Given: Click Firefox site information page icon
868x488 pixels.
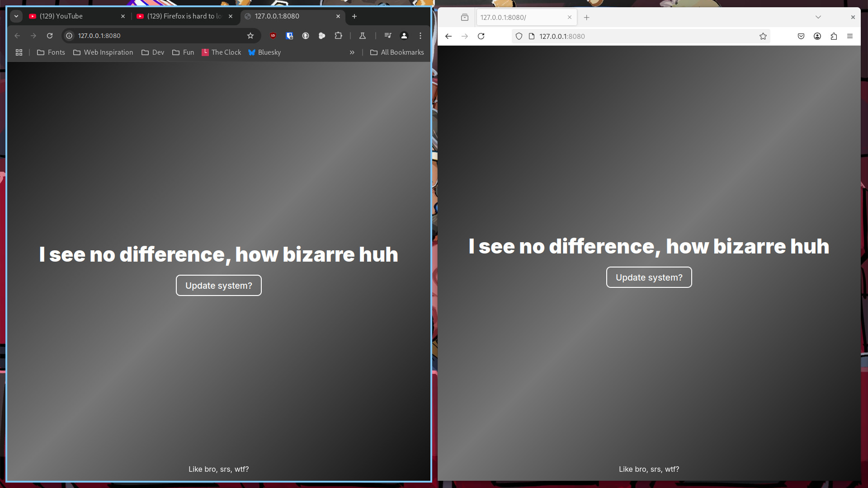Looking at the screenshot, I should pos(532,36).
